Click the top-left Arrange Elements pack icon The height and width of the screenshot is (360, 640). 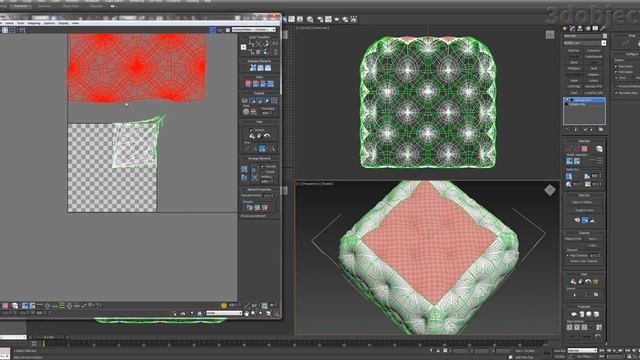point(244,169)
